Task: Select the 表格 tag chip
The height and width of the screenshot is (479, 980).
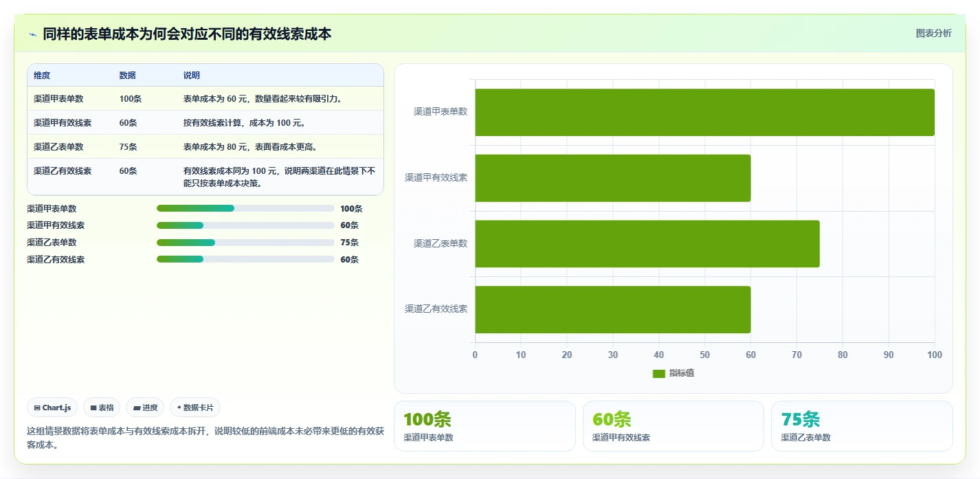Action: point(102,408)
